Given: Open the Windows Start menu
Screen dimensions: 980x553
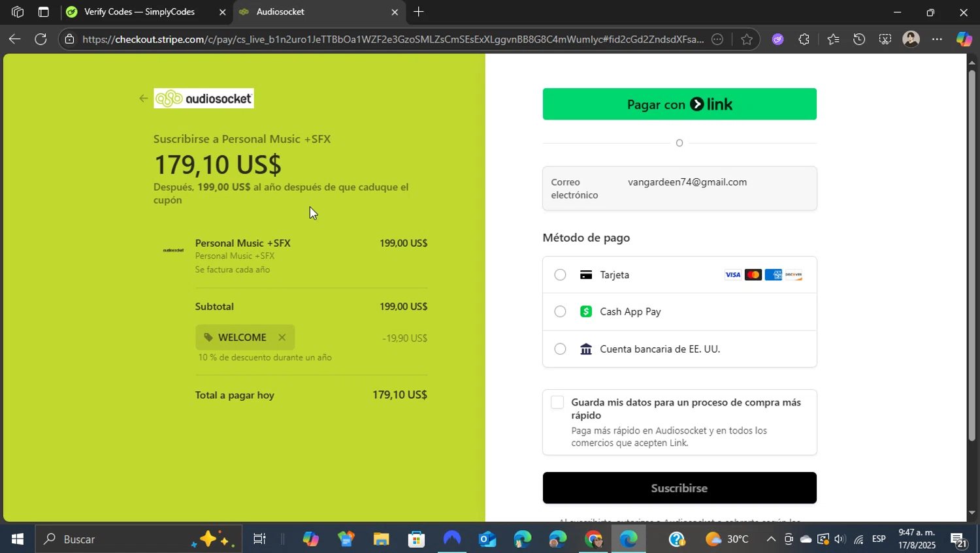Looking at the screenshot, I should tap(17, 539).
